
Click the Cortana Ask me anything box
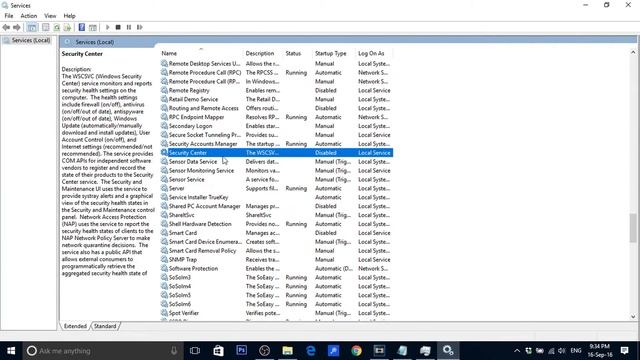(x=102, y=351)
